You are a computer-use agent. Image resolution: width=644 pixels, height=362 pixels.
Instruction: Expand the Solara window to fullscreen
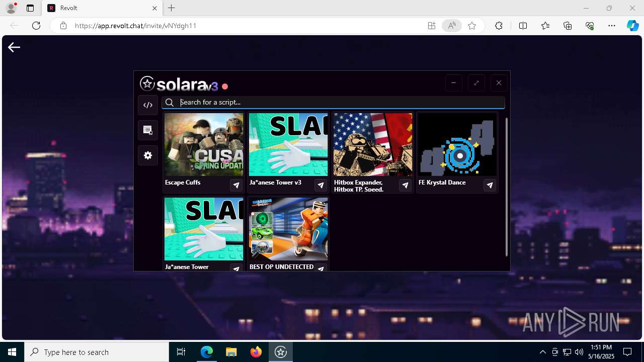476,83
